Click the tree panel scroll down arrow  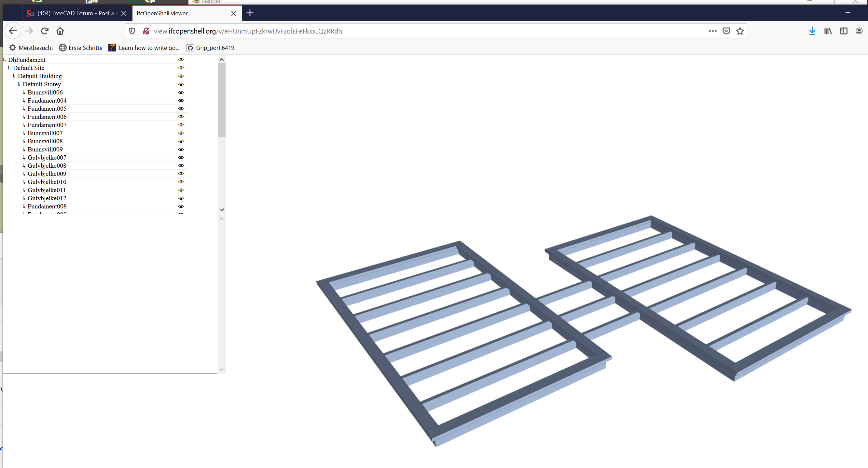(221, 210)
